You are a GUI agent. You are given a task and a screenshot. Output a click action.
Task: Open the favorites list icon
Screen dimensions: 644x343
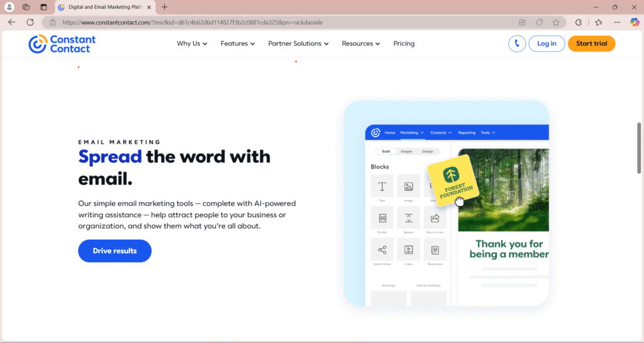[x=599, y=23]
